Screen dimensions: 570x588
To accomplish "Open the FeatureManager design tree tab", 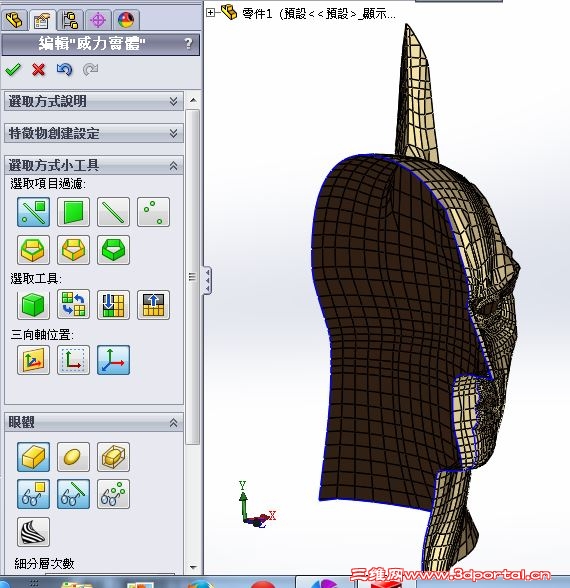I will pos(15,20).
